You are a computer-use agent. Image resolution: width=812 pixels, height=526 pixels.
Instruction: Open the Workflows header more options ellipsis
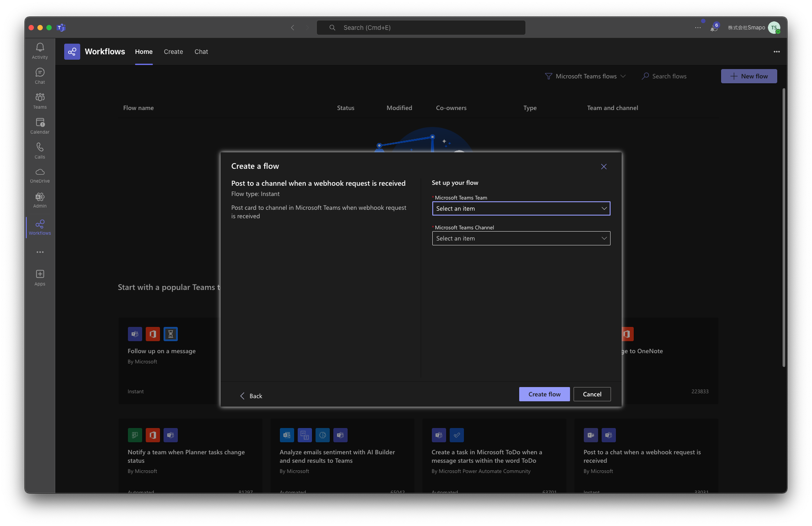point(777,52)
